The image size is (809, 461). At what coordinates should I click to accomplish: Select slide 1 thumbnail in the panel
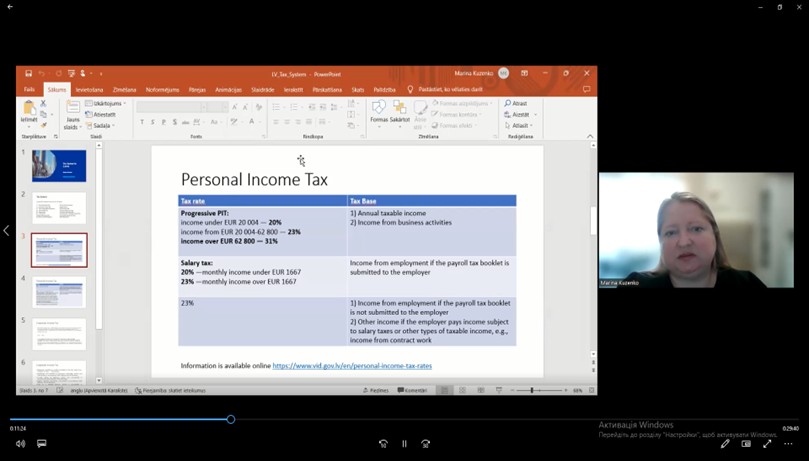[59, 165]
